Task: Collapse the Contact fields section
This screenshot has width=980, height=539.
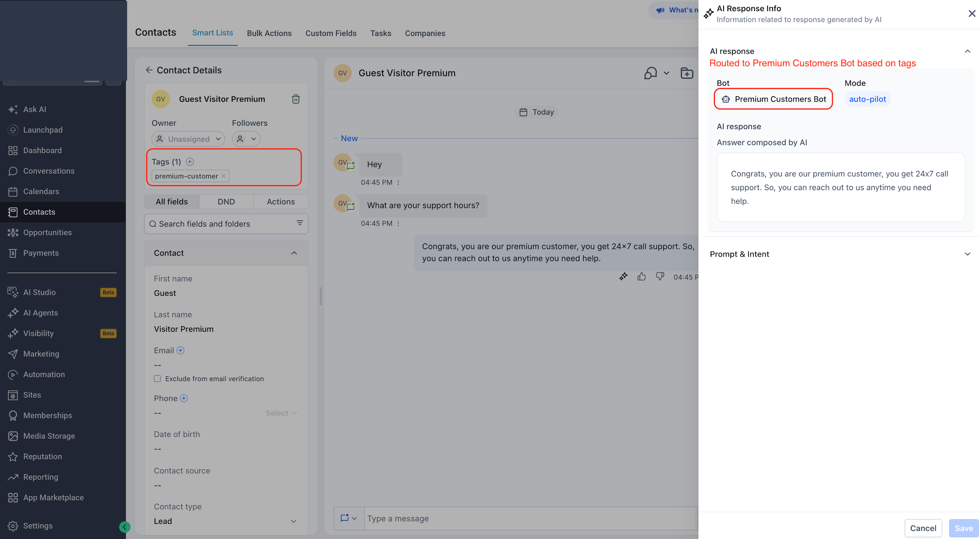Action: pos(294,253)
